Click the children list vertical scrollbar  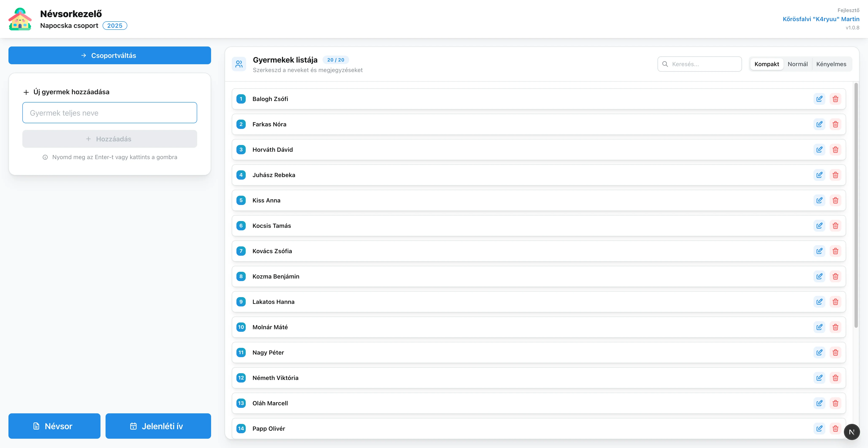856,205
